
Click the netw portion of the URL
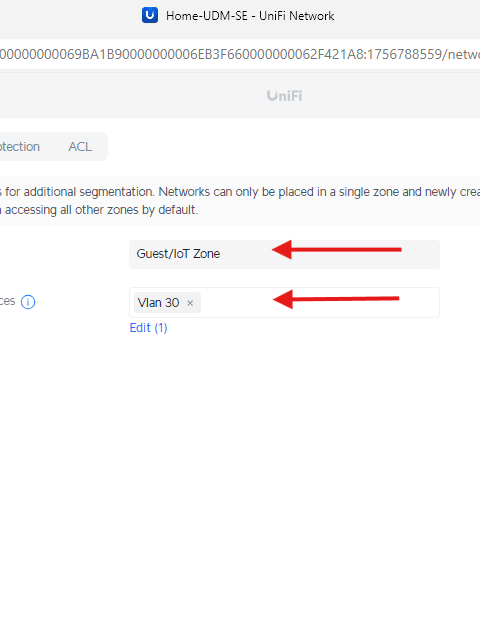[464, 54]
